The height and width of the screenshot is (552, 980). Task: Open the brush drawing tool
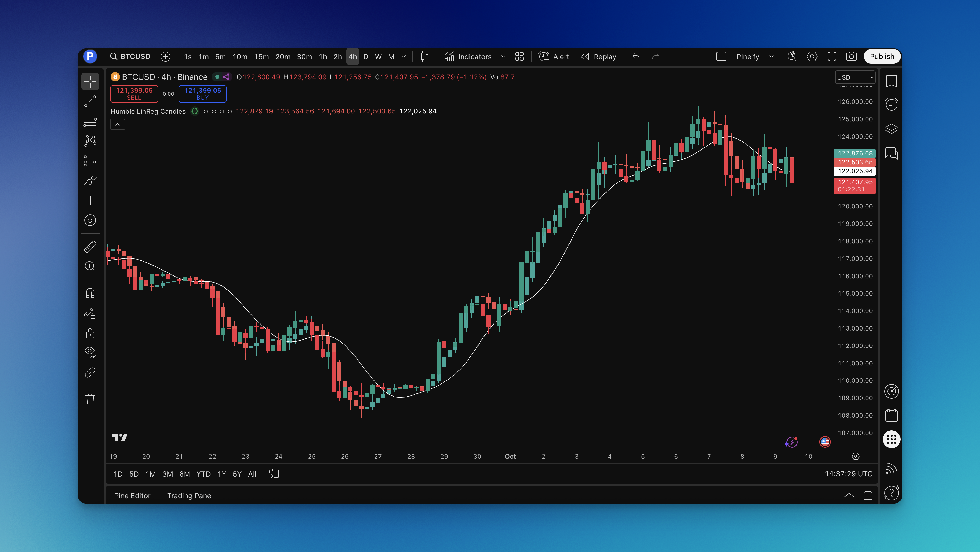coord(90,181)
